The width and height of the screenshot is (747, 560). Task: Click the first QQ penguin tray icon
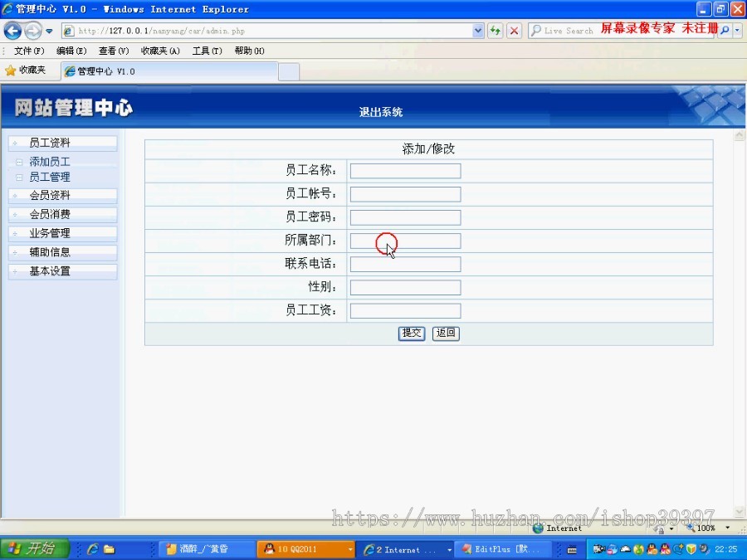coord(652,549)
